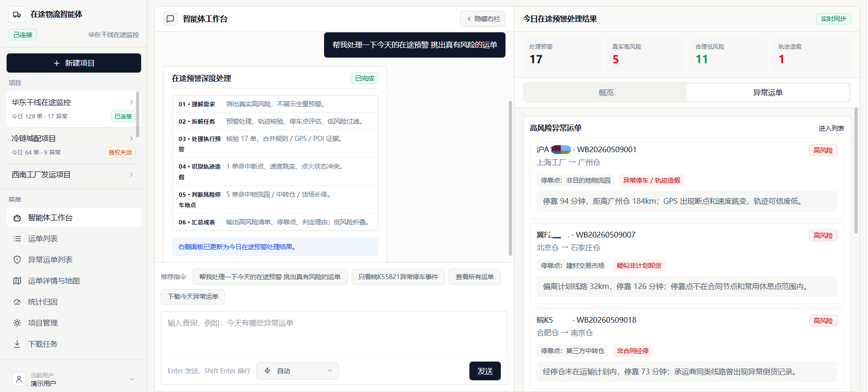Open 异常运单列表 menu item
868x392 pixels.
pyautogui.click(x=74, y=260)
